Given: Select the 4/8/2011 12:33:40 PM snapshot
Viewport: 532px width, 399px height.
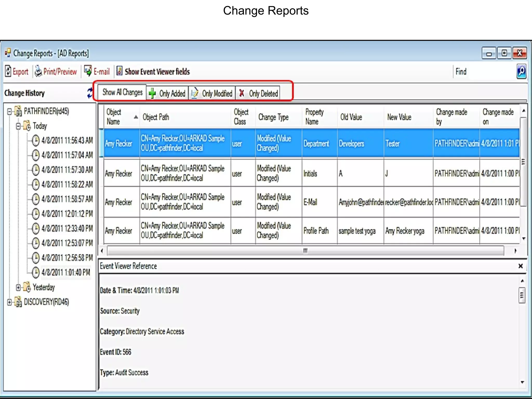Looking at the screenshot, I should 66,229.
